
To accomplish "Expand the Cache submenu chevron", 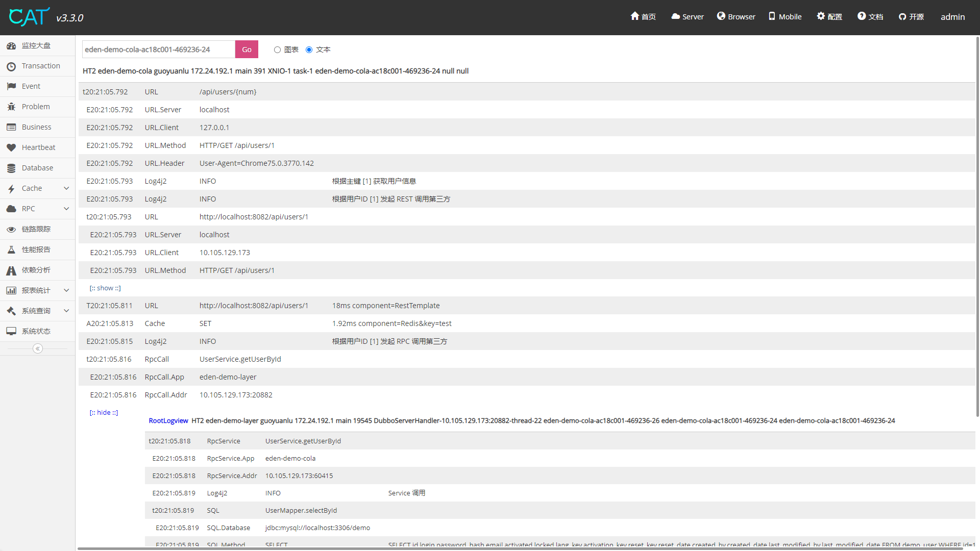I will pyautogui.click(x=66, y=188).
